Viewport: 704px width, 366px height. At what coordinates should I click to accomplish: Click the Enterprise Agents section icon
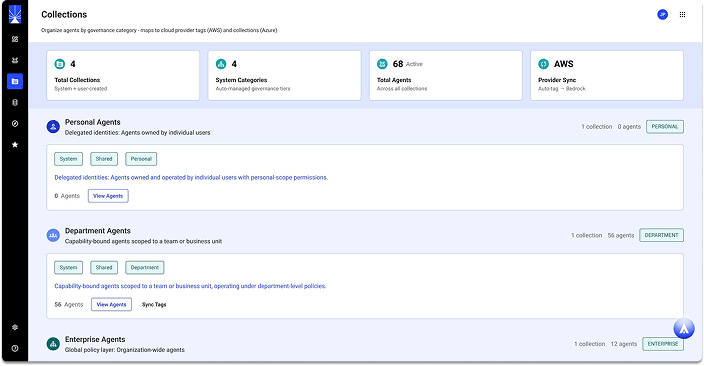coord(53,344)
